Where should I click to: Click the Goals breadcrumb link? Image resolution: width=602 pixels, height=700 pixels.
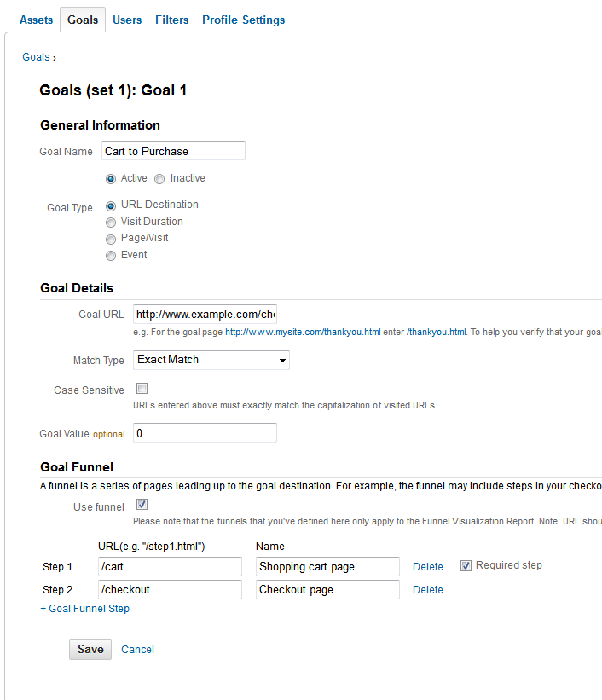pyautogui.click(x=36, y=57)
